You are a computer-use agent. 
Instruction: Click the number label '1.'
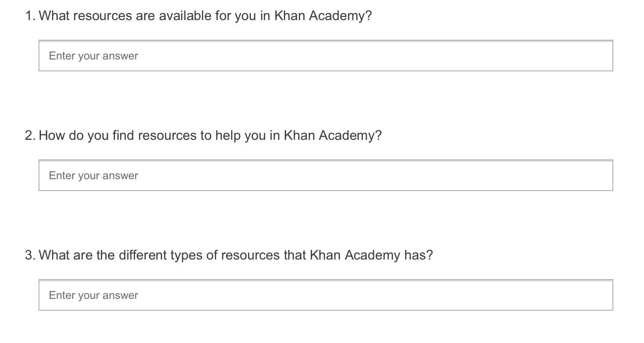pos(30,16)
